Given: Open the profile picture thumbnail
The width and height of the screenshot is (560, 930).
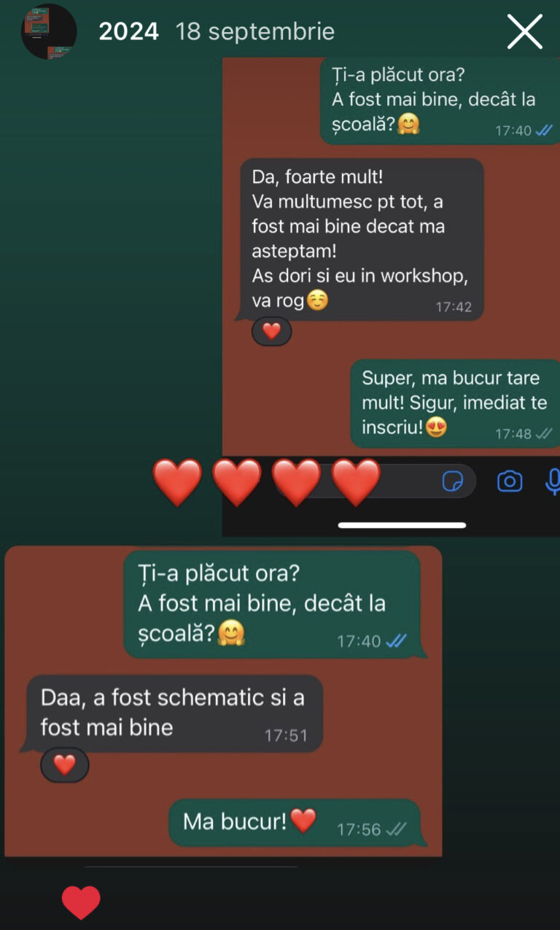Looking at the screenshot, I should point(50,31).
